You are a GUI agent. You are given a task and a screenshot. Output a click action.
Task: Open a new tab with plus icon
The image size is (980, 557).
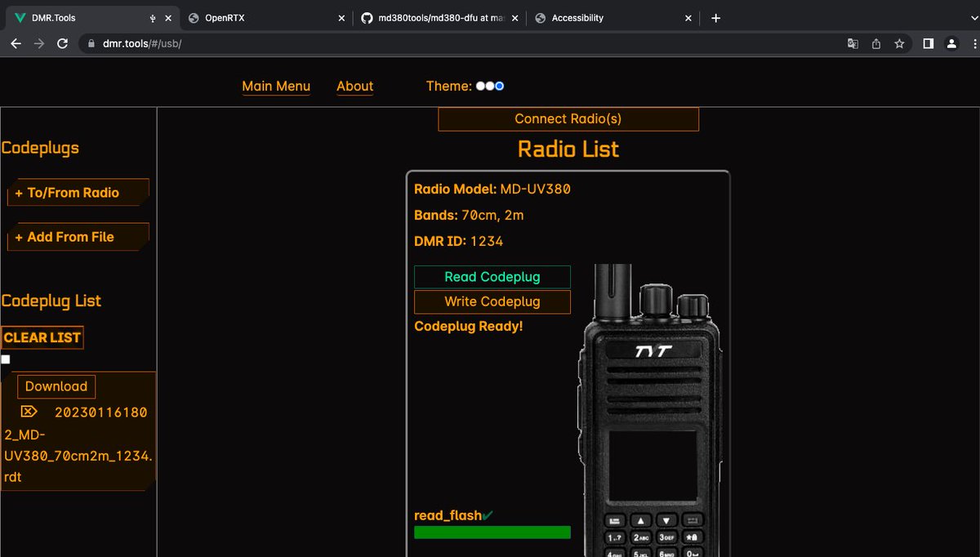point(716,18)
